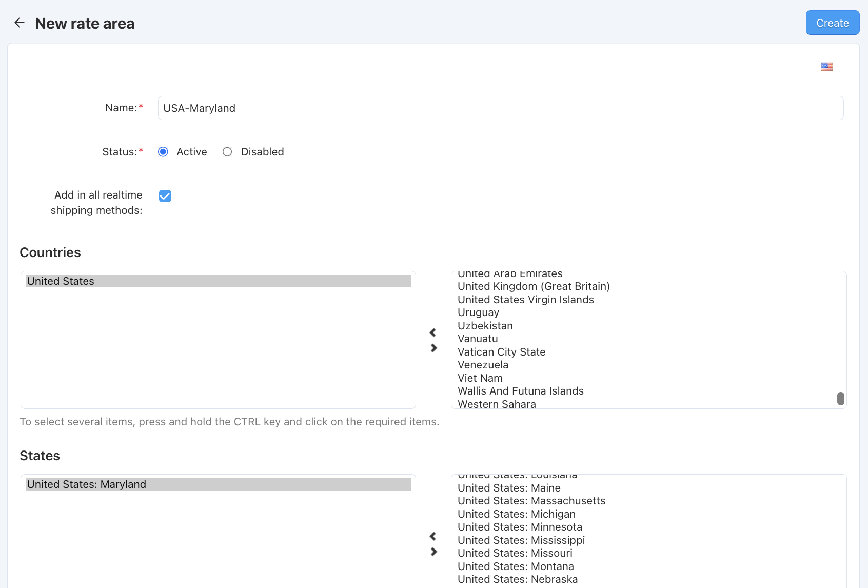Viewport: 868px width, 588px height.
Task: Select United States in chosen countries list
Action: coord(218,281)
